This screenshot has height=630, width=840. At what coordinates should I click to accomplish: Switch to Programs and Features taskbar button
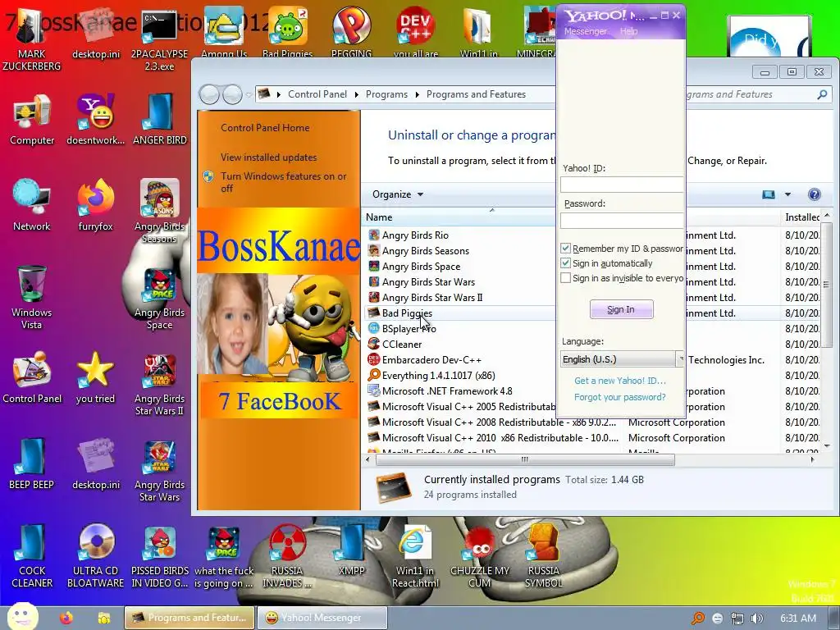click(189, 618)
